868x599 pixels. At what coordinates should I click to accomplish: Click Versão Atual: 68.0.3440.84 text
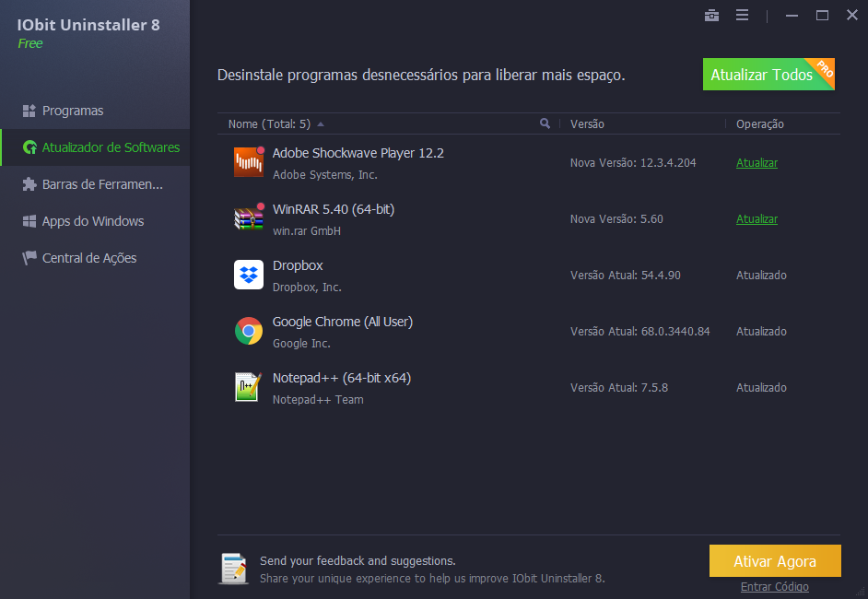click(639, 332)
